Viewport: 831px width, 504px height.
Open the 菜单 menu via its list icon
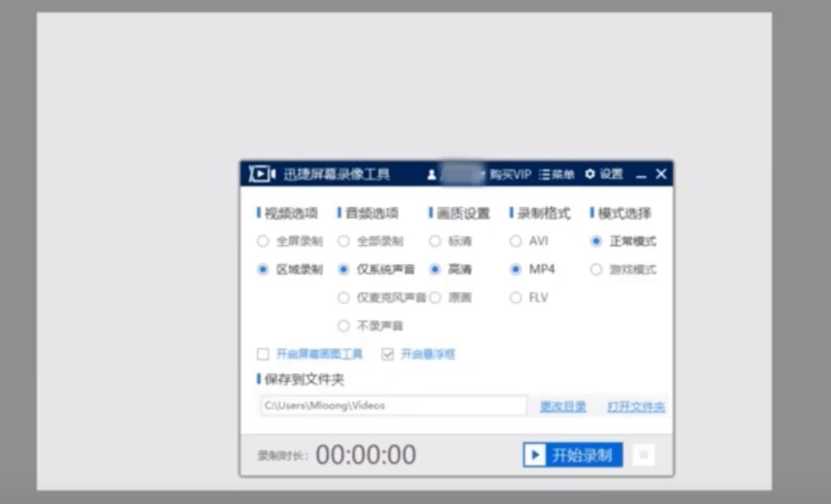tap(544, 174)
